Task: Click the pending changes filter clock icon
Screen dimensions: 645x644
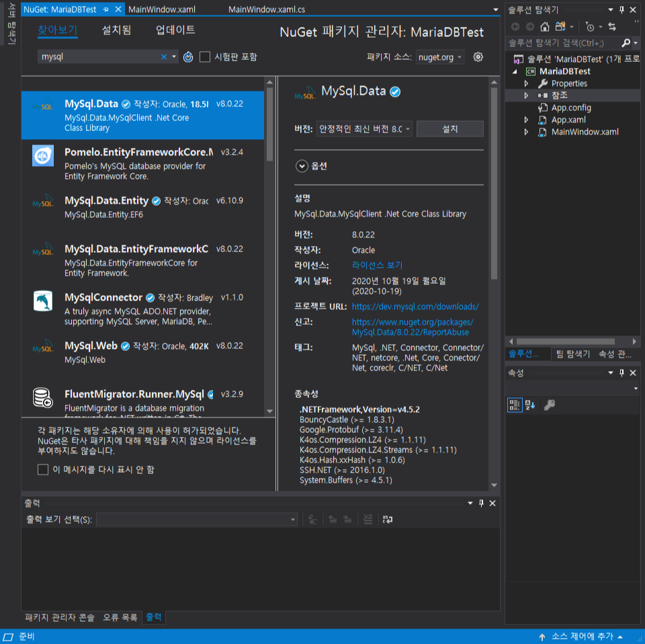Action: 590,27
